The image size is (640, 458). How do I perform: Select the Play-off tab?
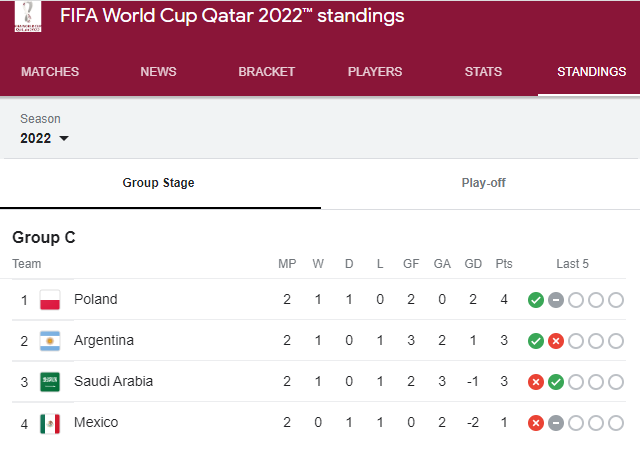[483, 182]
